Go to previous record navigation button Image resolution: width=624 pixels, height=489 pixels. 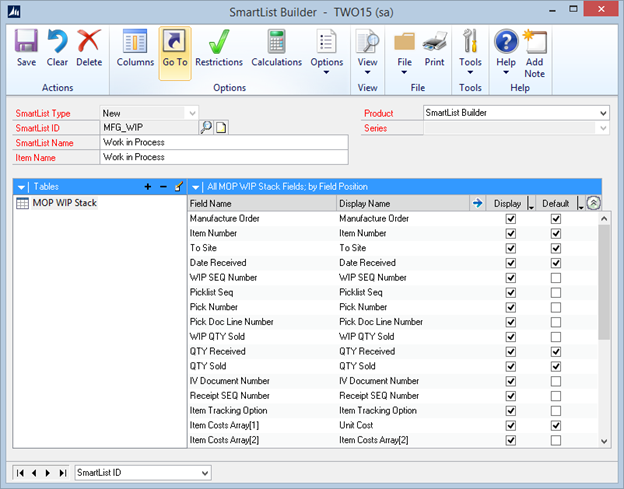point(34,473)
